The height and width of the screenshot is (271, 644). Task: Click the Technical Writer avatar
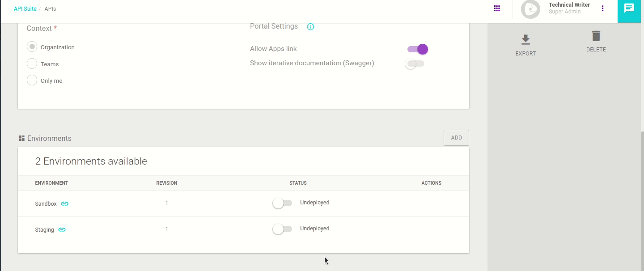coord(530,8)
